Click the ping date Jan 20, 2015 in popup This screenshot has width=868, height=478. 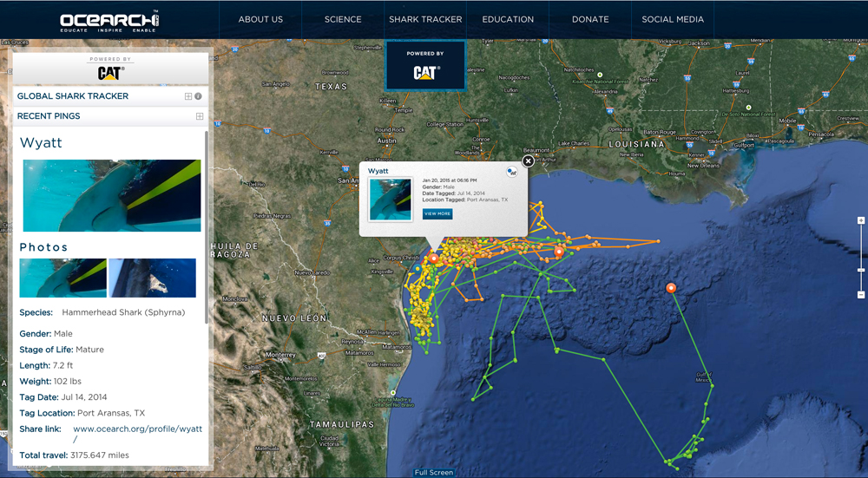[x=450, y=180]
